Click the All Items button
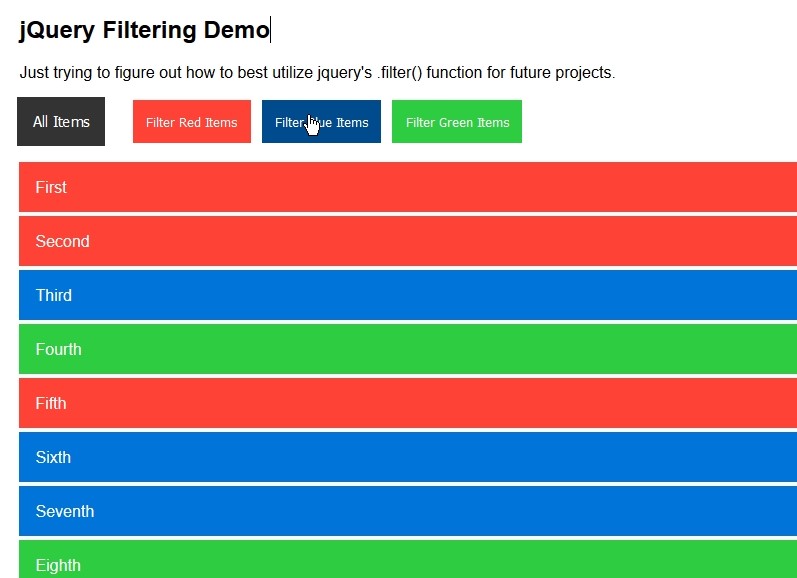This screenshot has height=578, width=797. [x=61, y=122]
